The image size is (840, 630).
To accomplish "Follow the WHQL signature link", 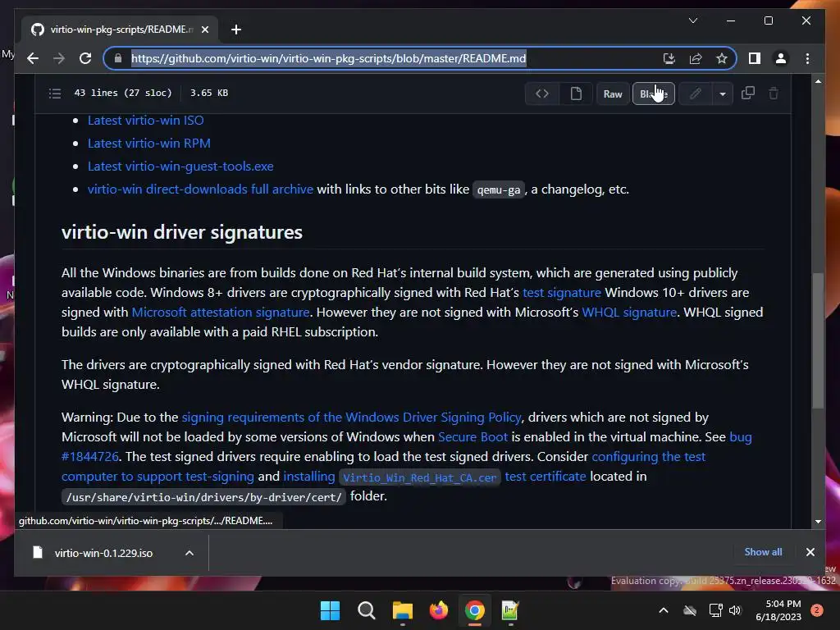I will click(629, 313).
